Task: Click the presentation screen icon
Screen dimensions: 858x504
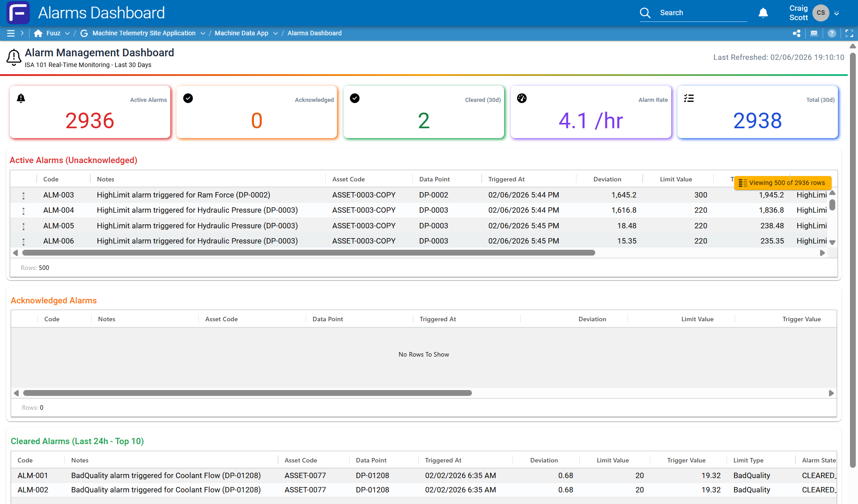Action: pos(814,33)
